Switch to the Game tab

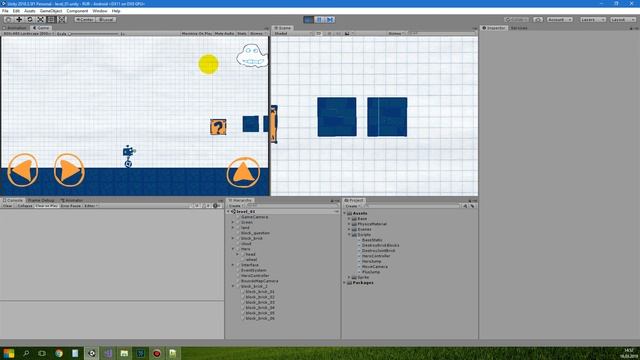[41, 28]
